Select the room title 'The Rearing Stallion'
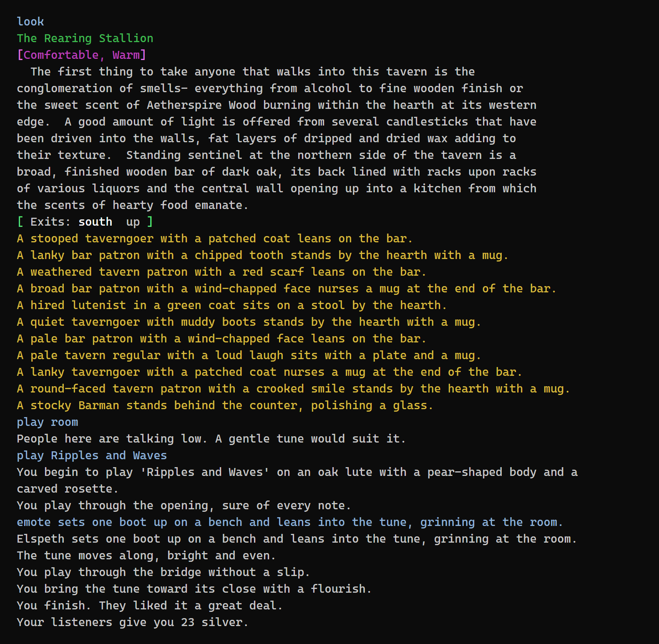The width and height of the screenshot is (659, 644). (85, 38)
